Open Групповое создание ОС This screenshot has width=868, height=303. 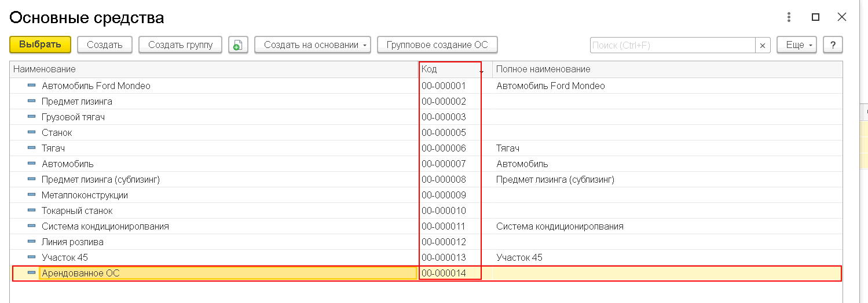pos(437,45)
